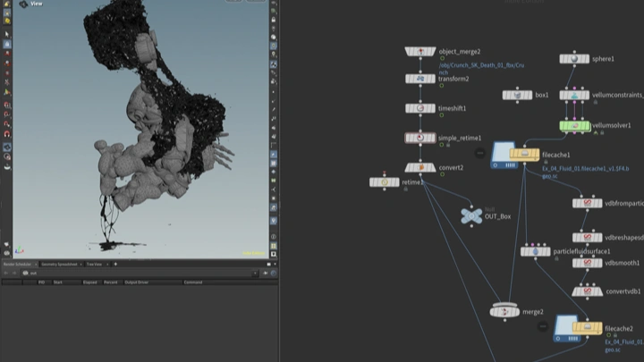This screenshot has width=644, height=362.
Task: Click the disk cache icon behind filecache1
Action: point(501,156)
